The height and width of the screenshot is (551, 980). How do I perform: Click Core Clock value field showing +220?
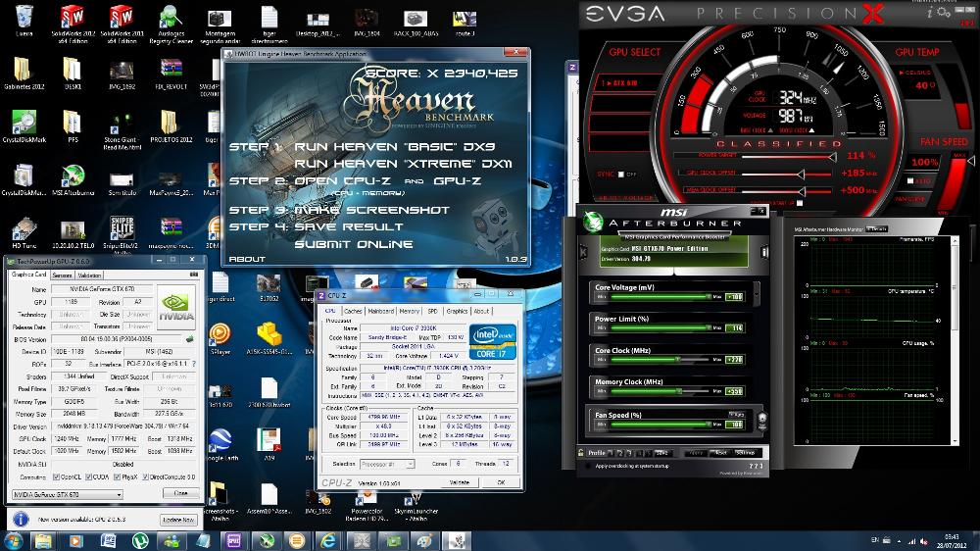coord(734,360)
